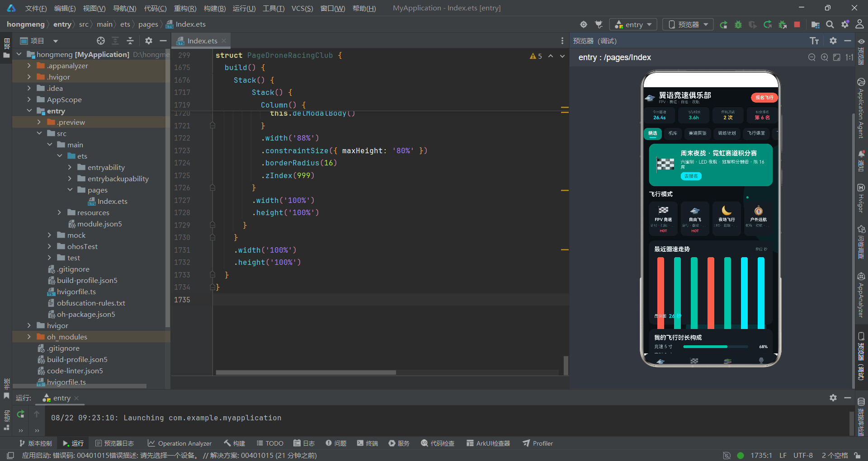The height and width of the screenshot is (461, 868).
Task: Open the Profiler tool tab
Action: click(x=538, y=443)
